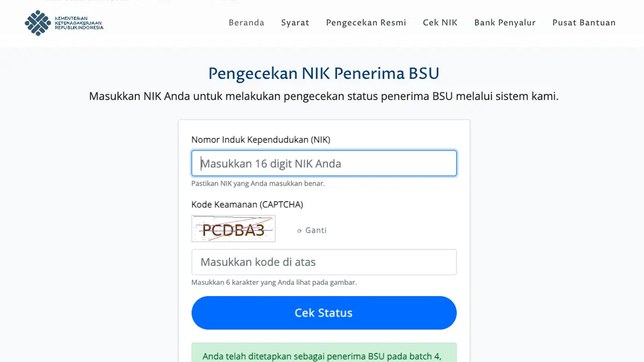Viewport: 644px width, 362px height.
Task: Click the Kode Keamanan (CAPTCHA) label
Action: tap(247, 204)
